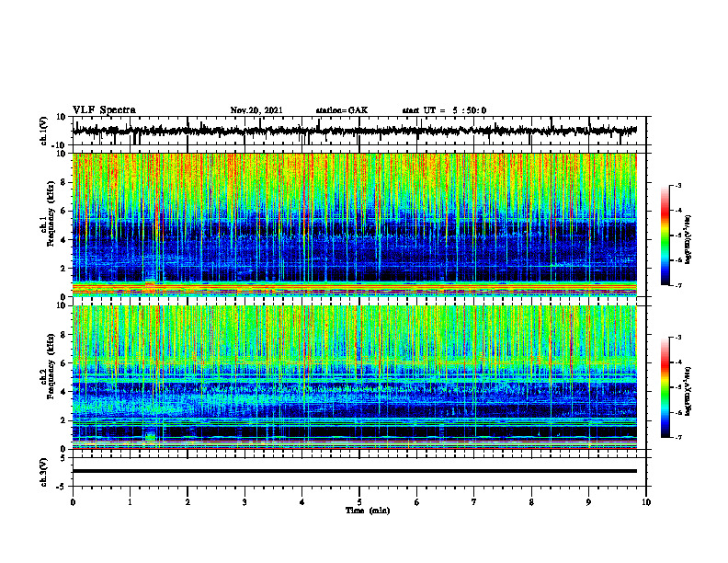This screenshot has width=728, height=563.
Task: Click the ch.1 spectrogram color bar
Action: point(665,236)
